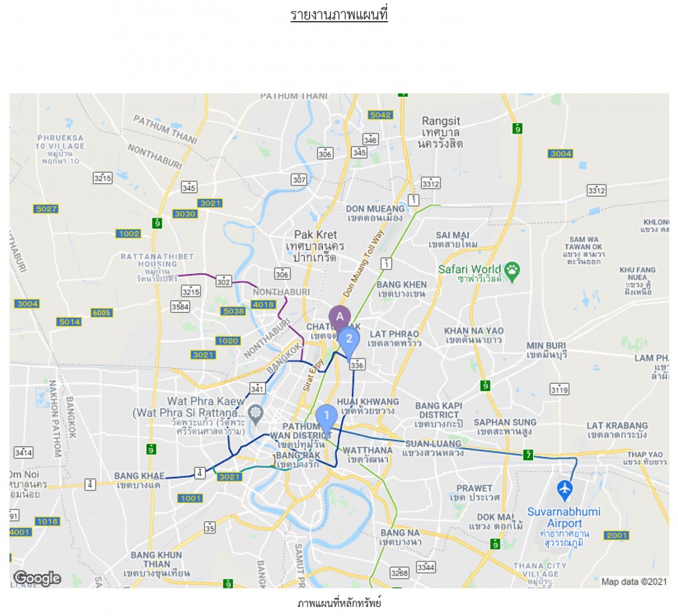Click the Pak Kret city label
This screenshot has width=678, height=616.
pos(315,246)
